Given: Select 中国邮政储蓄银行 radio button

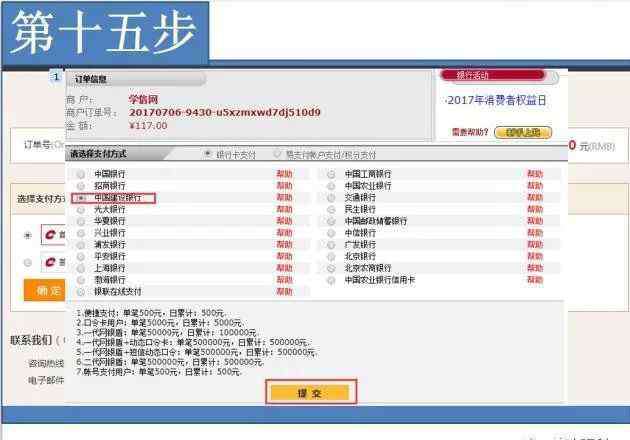Looking at the screenshot, I should coord(331,221).
